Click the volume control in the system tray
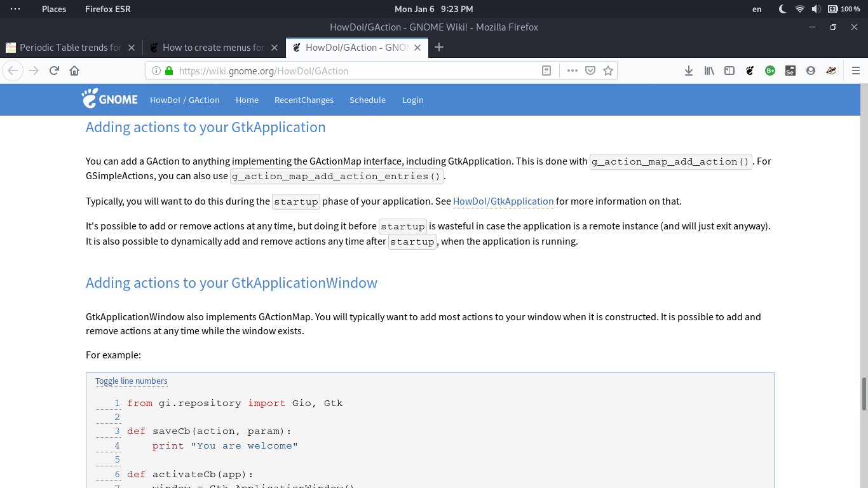The image size is (868, 488). click(x=816, y=9)
